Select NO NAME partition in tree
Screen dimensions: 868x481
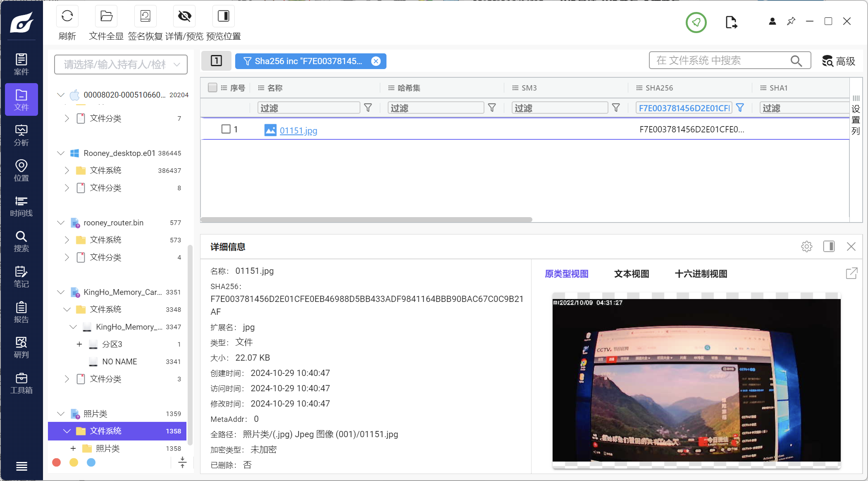tap(119, 362)
